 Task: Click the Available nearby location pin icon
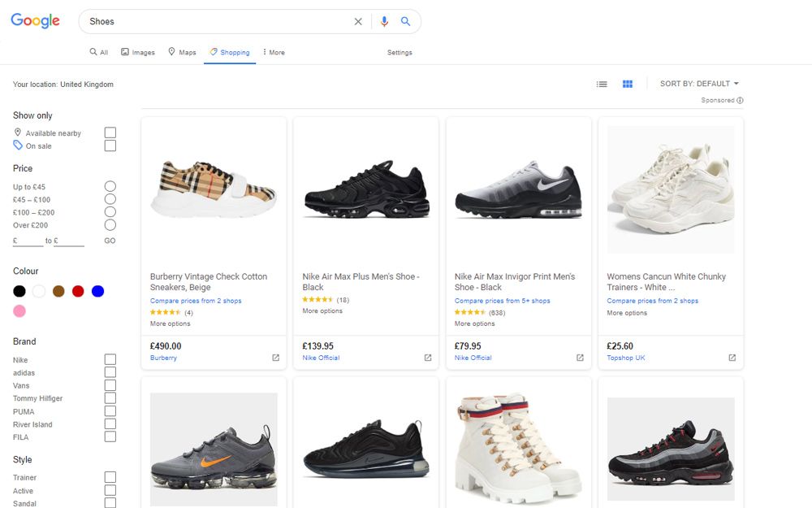tap(18, 132)
